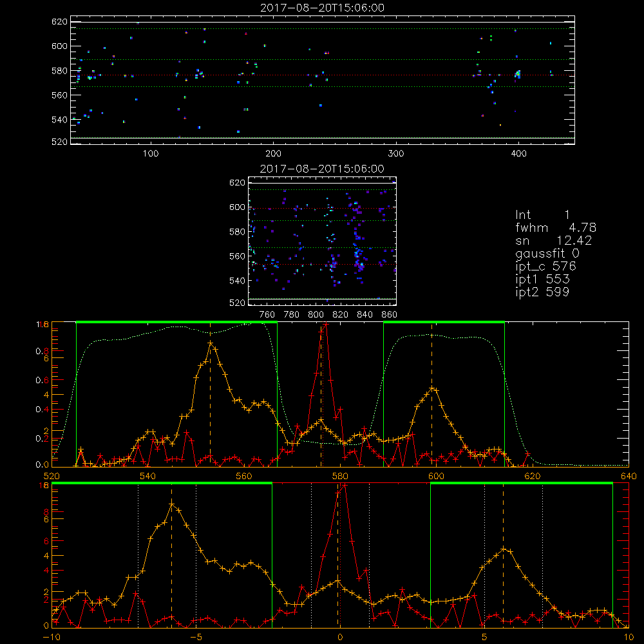Click tick label '840' on the middle plot
644x644 pixels.
pos(365,315)
